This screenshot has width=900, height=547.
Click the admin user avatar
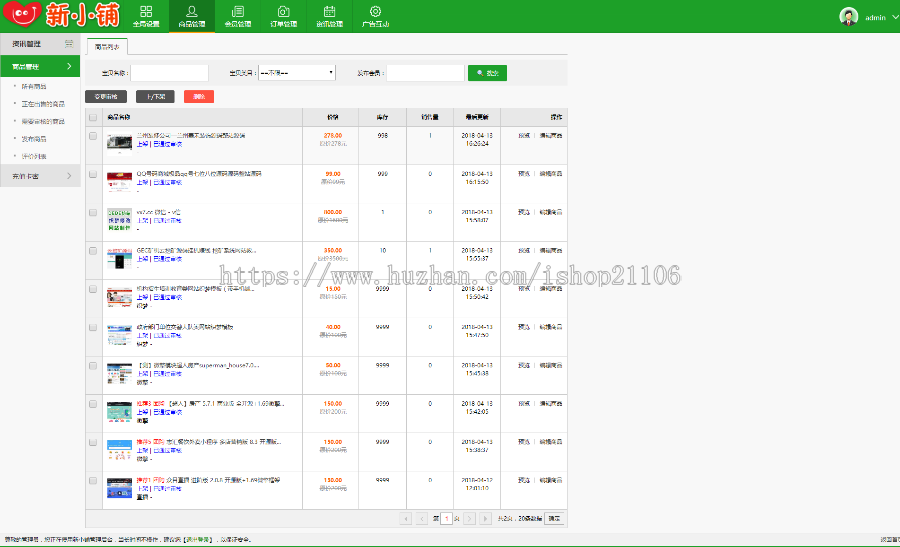coord(848,17)
